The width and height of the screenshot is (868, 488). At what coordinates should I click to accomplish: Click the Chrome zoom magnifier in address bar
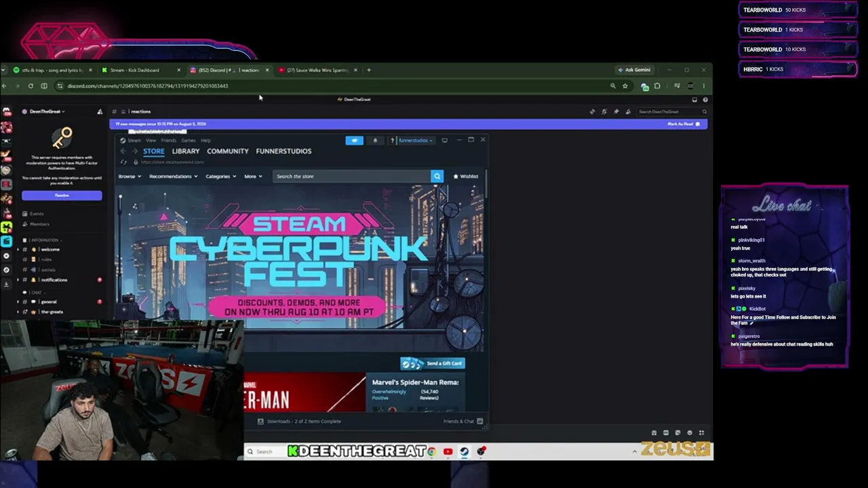tap(613, 86)
